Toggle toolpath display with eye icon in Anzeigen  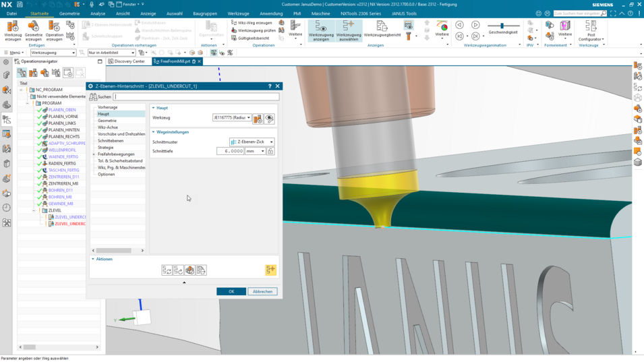(x=408, y=26)
